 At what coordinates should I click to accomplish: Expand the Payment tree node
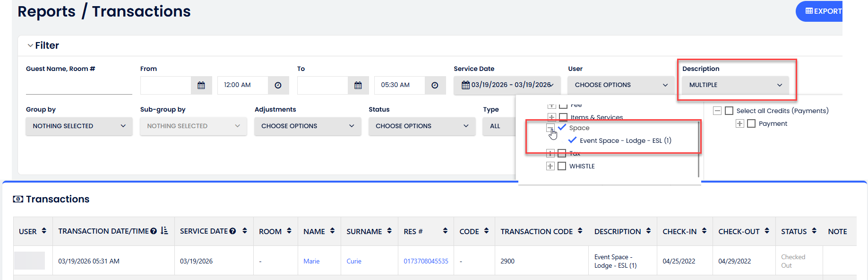pos(740,123)
